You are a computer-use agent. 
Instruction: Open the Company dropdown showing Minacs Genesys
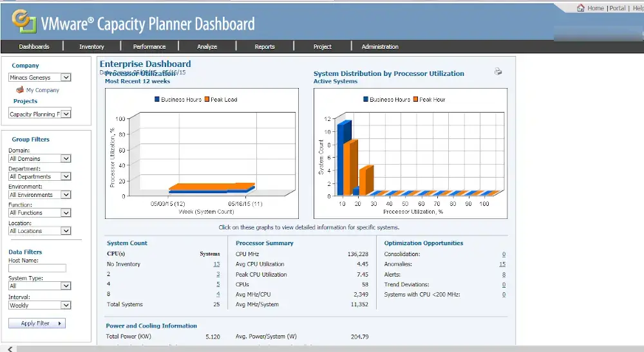40,77
